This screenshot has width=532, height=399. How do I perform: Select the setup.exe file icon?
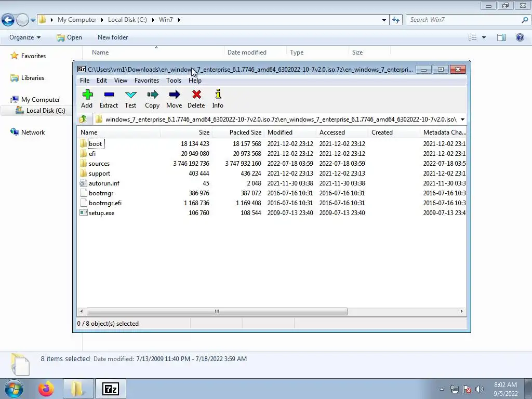click(x=84, y=212)
